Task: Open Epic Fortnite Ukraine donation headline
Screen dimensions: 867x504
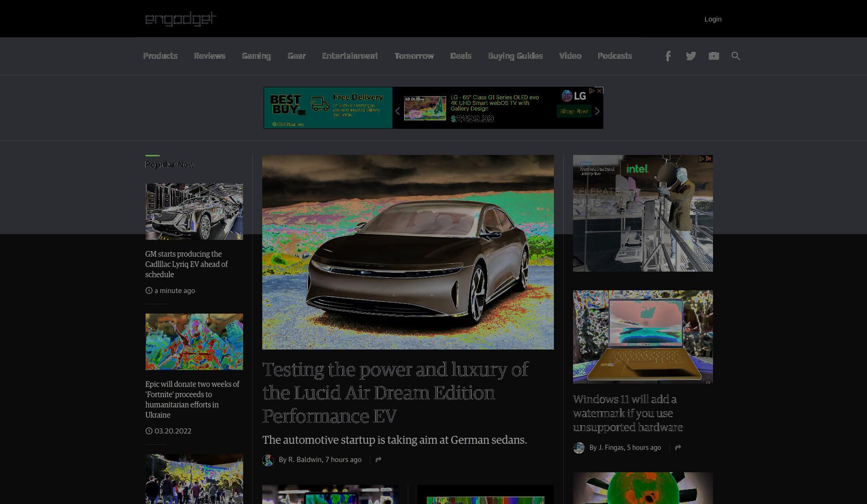Action: (192, 399)
